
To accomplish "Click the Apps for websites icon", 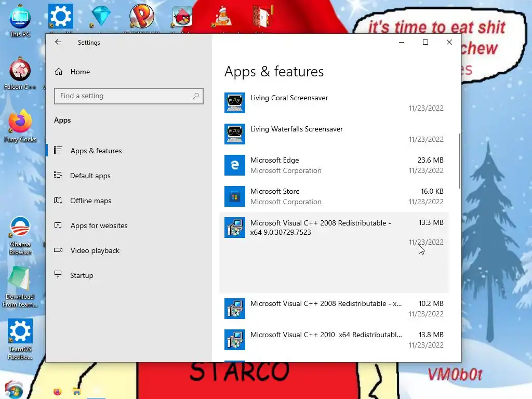I will [x=58, y=225].
